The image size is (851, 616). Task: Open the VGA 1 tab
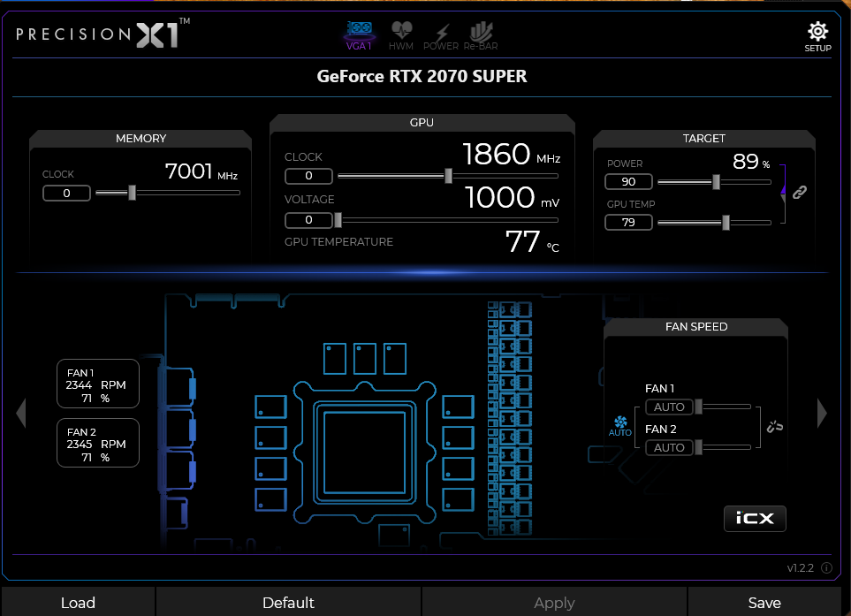(360, 36)
